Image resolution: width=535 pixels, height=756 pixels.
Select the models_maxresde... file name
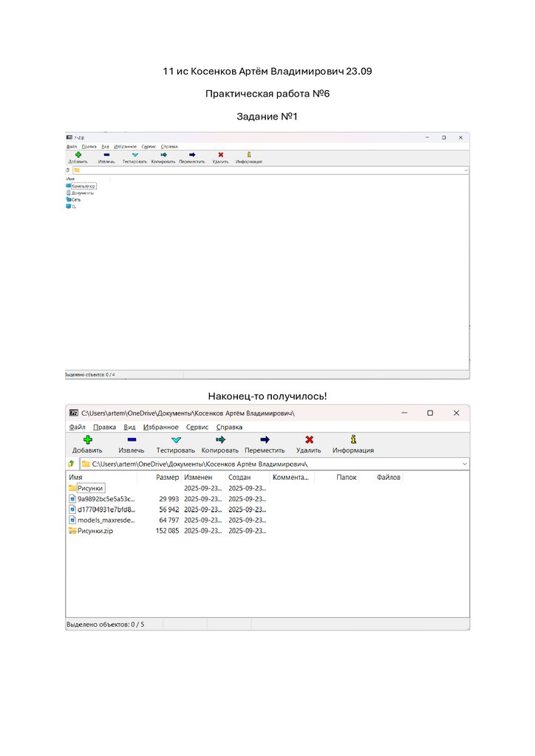[x=106, y=520]
